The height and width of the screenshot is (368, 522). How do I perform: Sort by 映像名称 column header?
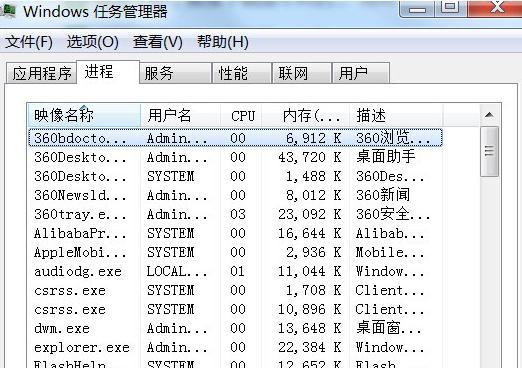click(x=84, y=116)
